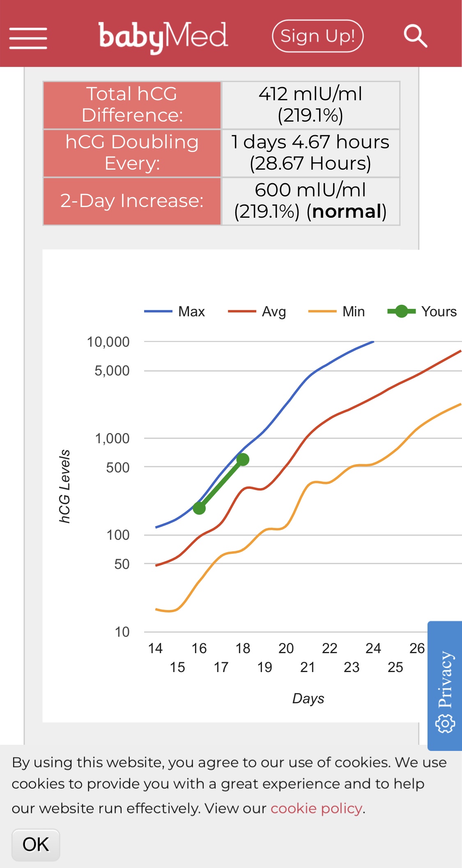This screenshot has width=462, height=868.
Task: Open the cookie policy link
Action: (x=316, y=808)
